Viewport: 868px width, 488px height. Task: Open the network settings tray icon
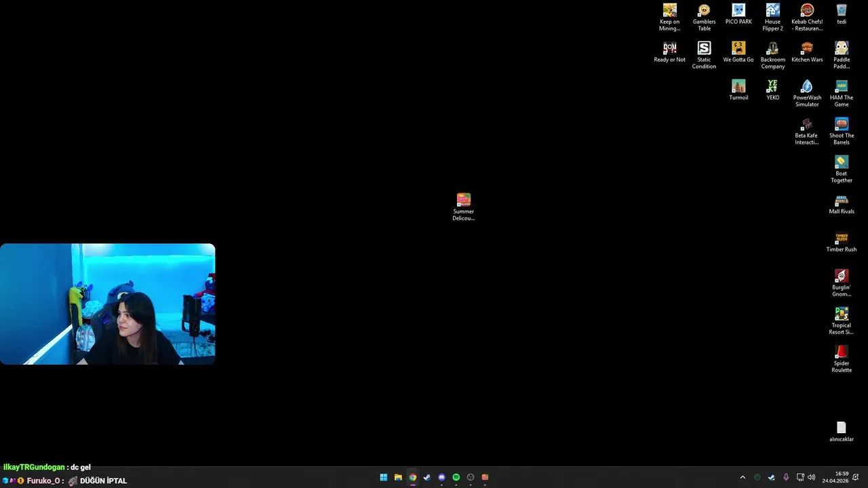[800, 477]
